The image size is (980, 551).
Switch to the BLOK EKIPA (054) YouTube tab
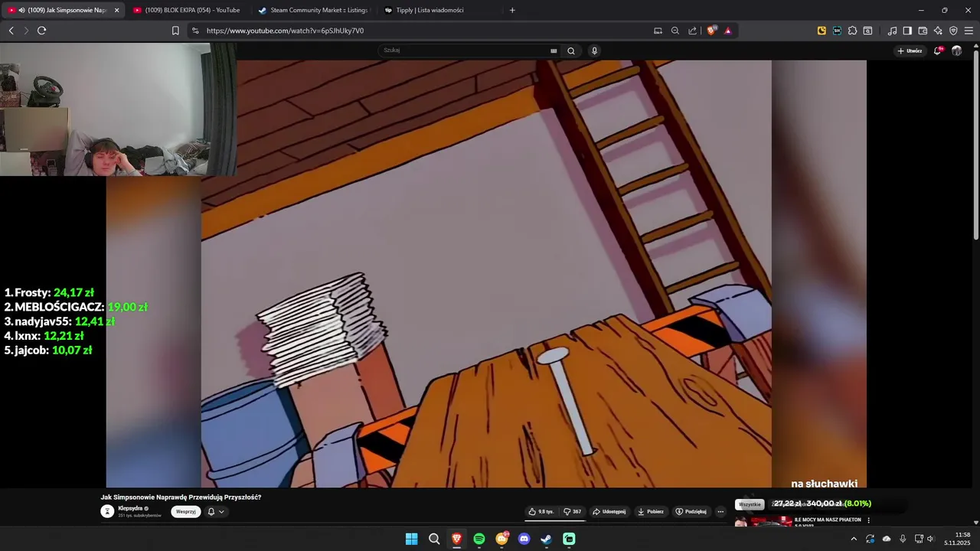click(x=187, y=10)
